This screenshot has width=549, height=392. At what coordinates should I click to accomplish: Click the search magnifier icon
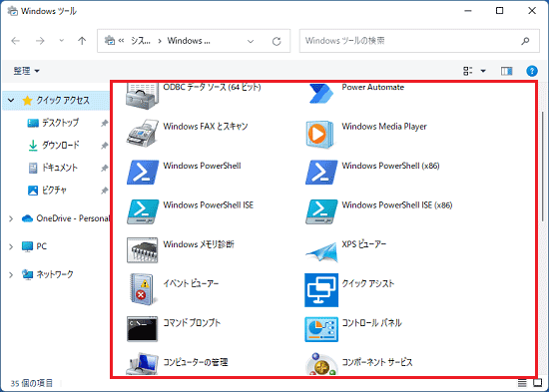pos(525,41)
